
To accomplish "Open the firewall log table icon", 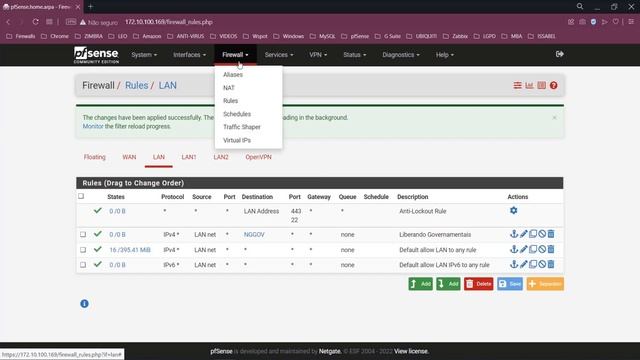I will tap(541, 85).
